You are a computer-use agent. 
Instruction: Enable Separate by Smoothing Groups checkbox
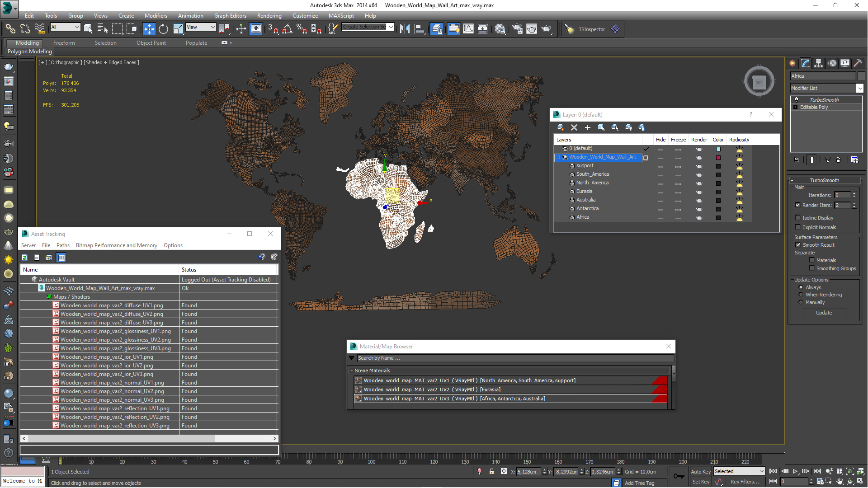[812, 268]
